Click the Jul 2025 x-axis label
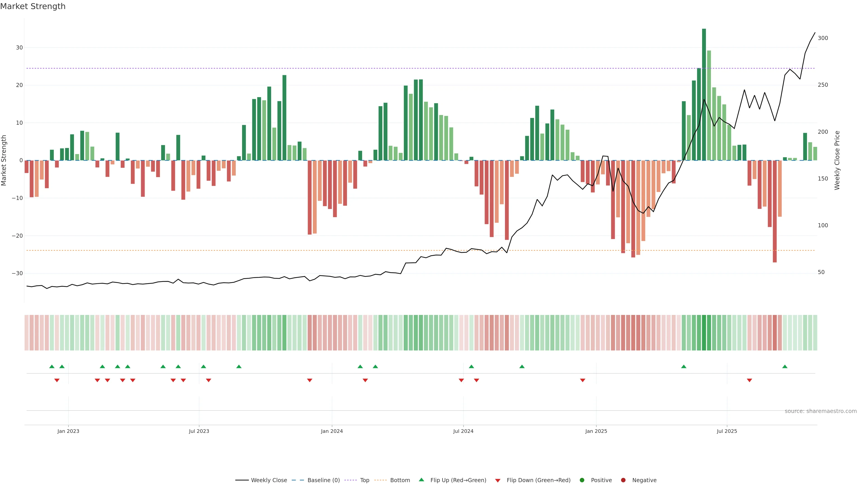This screenshot has height=488, width=868. coord(727,431)
